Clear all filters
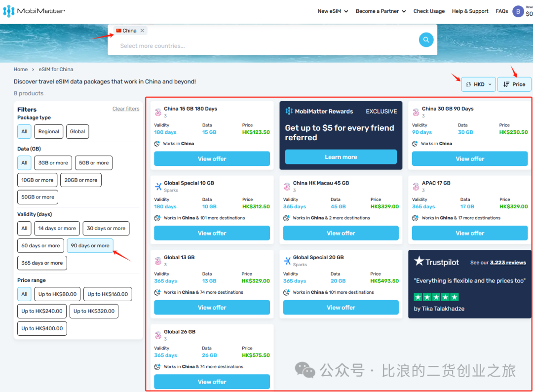This screenshot has width=533, height=392. click(126, 109)
